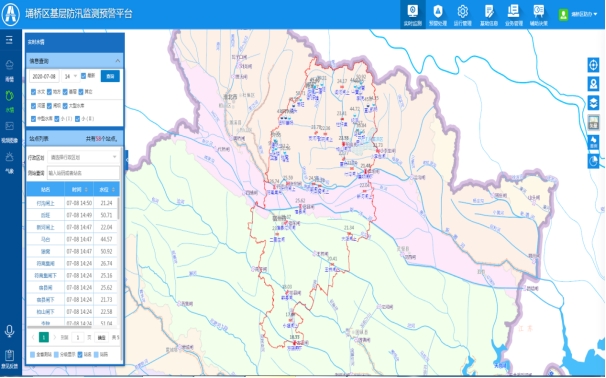606x378 pixels.
Task: Open the administrative region dropdown
Action: click(83, 157)
